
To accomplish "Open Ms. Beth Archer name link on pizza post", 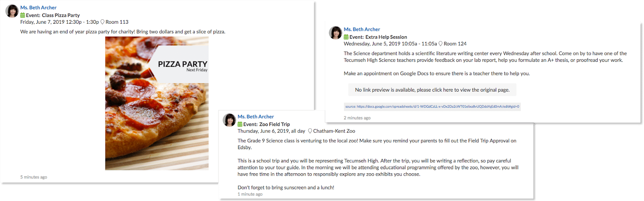I will click(39, 8).
